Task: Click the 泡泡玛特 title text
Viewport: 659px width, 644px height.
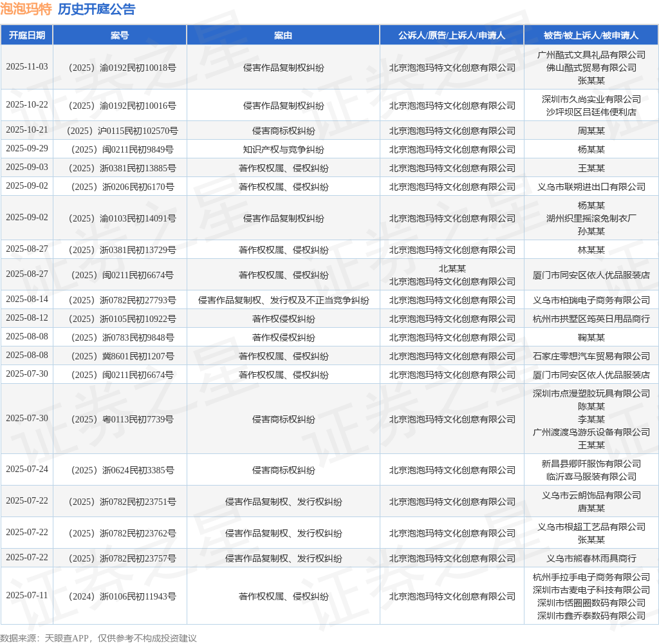Action: [26, 9]
